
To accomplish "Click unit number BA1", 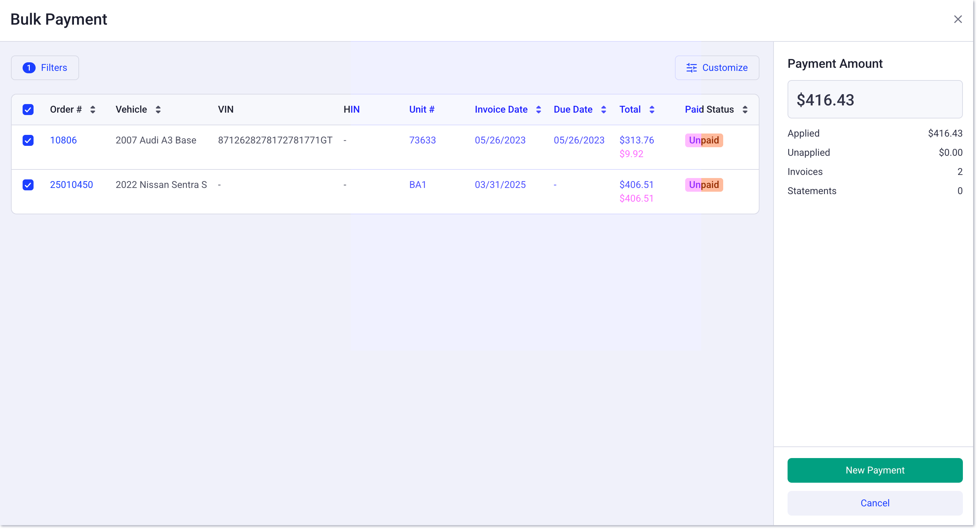I will click(x=418, y=185).
